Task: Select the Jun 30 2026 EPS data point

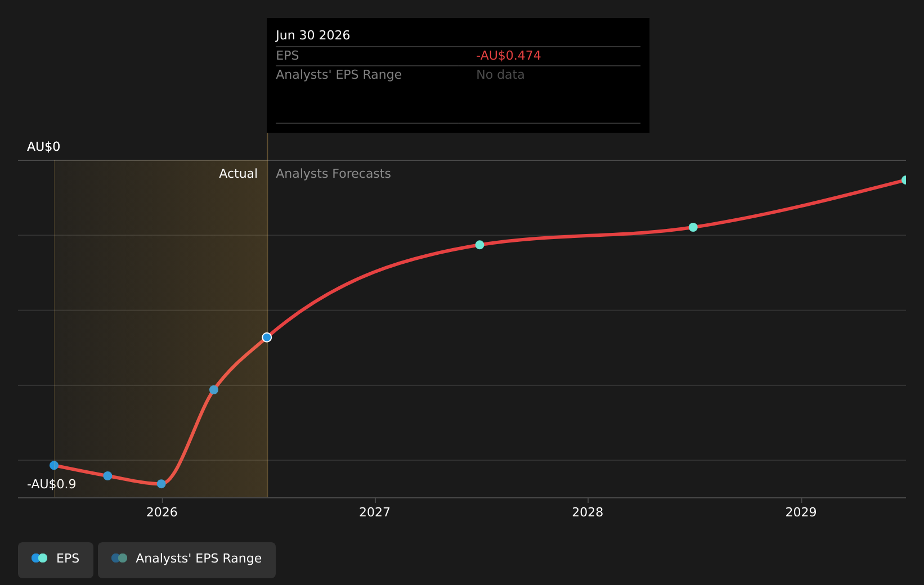Action: point(267,337)
